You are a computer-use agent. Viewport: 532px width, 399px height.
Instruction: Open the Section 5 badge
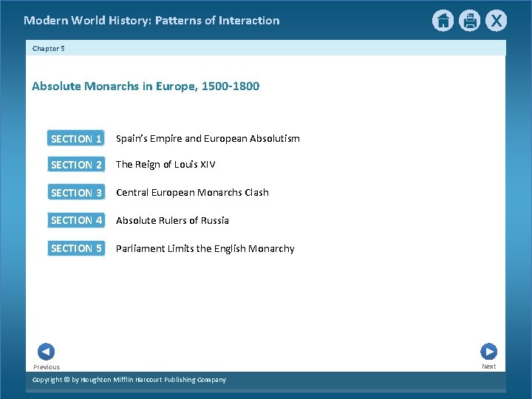coord(76,248)
